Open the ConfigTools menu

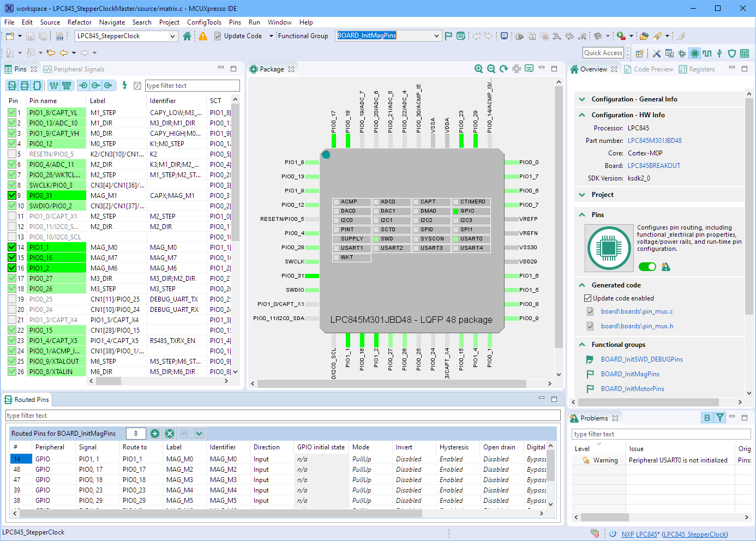[x=204, y=22]
